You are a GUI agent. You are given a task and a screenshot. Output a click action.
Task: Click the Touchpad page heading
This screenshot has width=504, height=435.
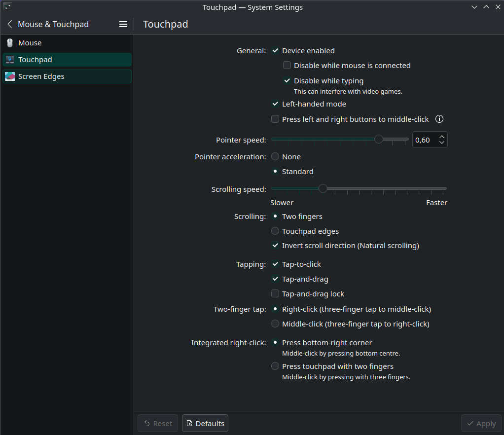pyautogui.click(x=166, y=24)
